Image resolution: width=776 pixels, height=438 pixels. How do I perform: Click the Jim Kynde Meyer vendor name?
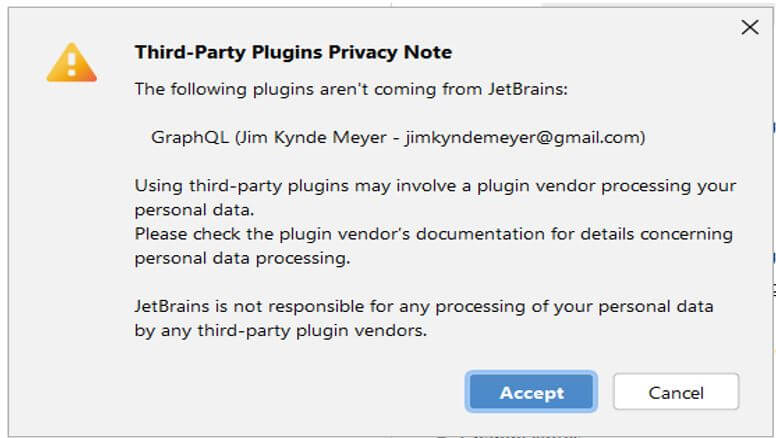coord(317,137)
